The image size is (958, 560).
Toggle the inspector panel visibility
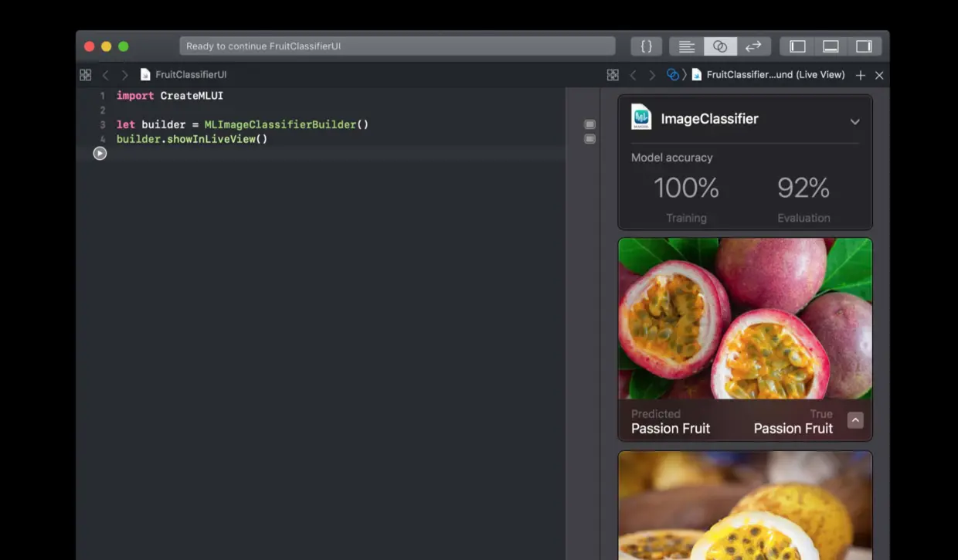coord(864,46)
